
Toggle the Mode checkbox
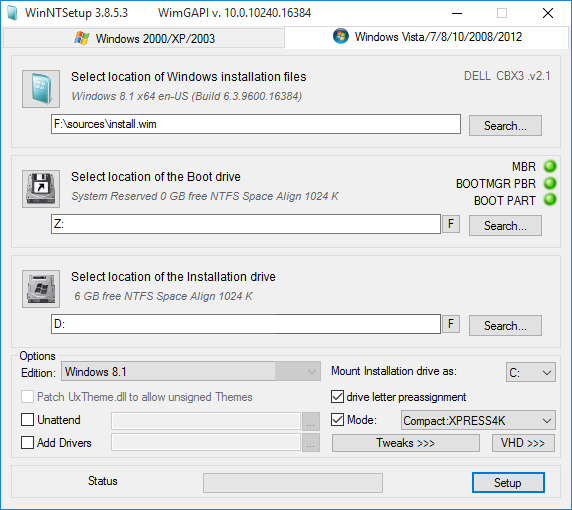[337, 420]
